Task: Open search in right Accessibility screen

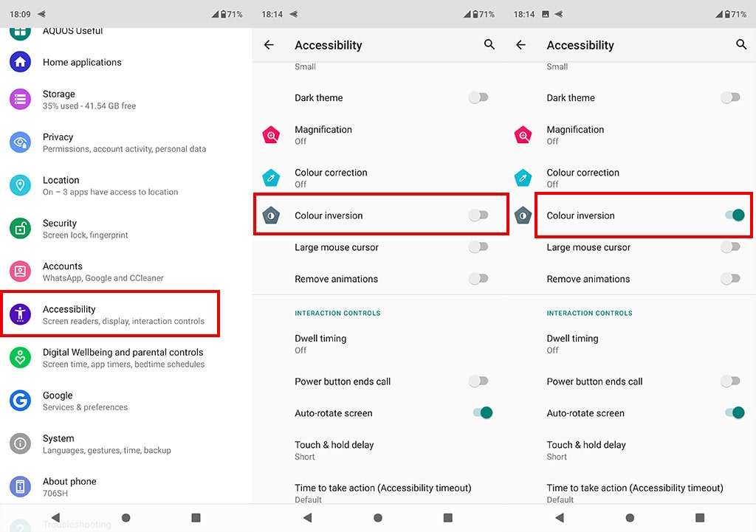Action: pos(741,44)
